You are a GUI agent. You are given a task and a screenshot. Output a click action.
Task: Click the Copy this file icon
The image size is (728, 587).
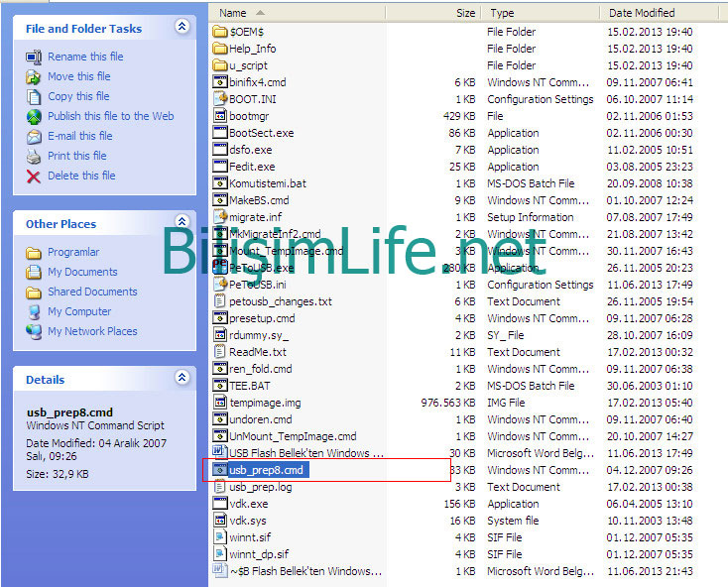coord(34,97)
